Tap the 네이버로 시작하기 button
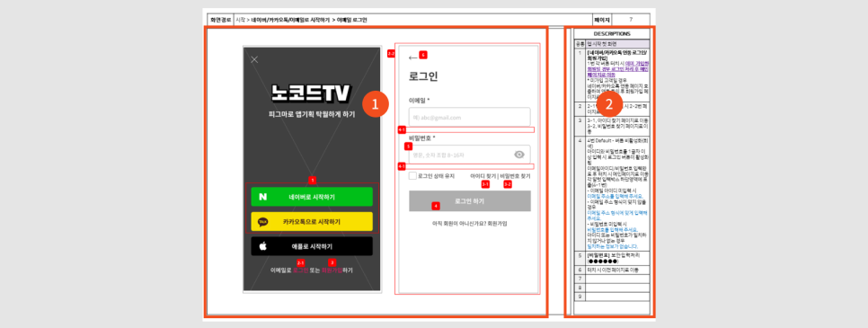 click(312, 197)
